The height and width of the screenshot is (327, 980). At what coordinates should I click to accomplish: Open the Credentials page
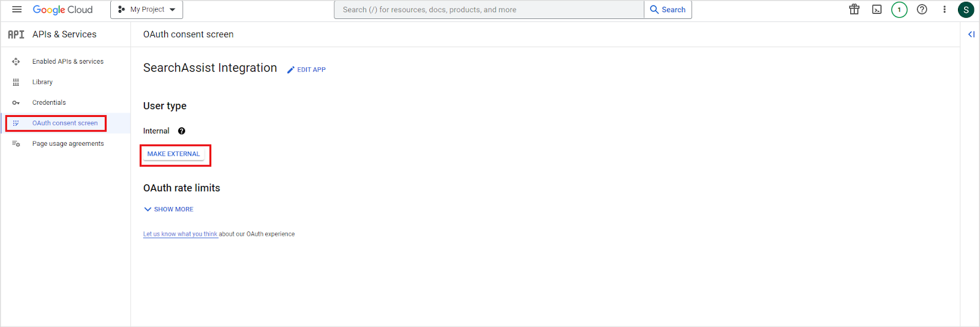(x=49, y=102)
